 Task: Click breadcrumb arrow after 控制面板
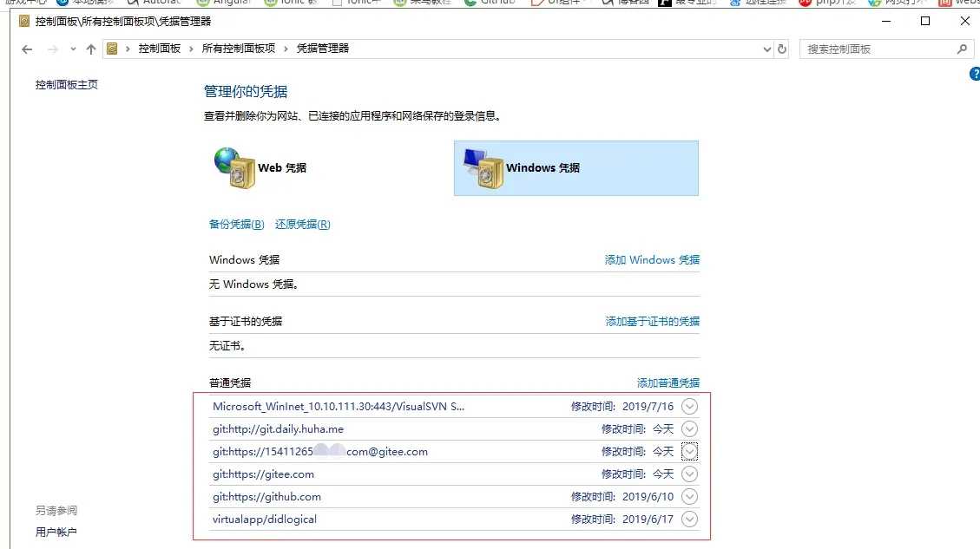[x=191, y=49]
